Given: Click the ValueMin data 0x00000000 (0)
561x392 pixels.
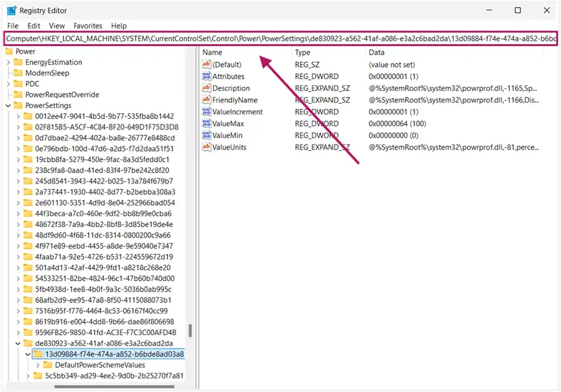Looking at the screenshot, I should click(393, 135).
